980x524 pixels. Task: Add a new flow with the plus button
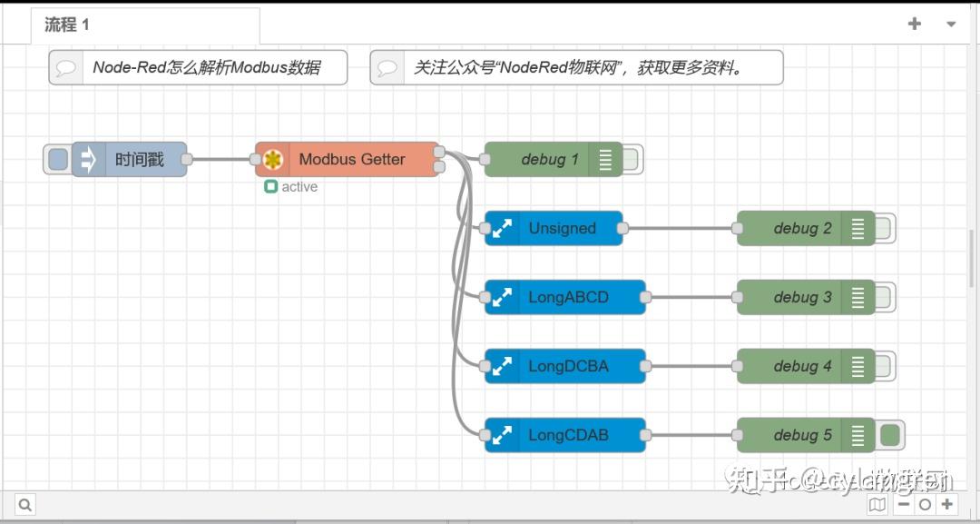coord(914,23)
